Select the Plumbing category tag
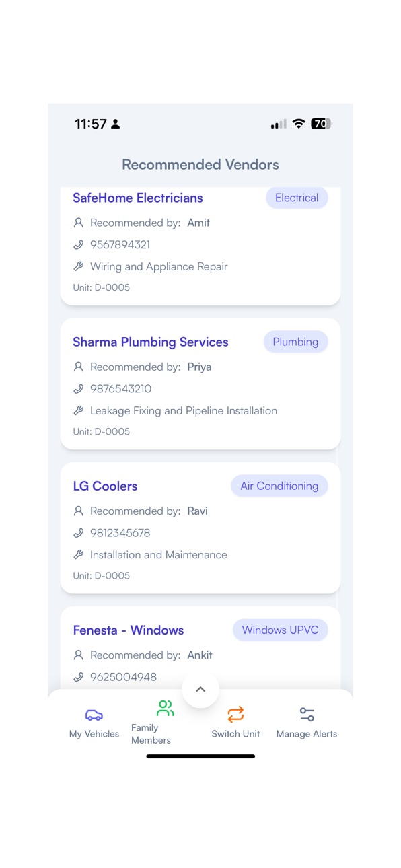This screenshot has height=868, width=401. [x=295, y=342]
